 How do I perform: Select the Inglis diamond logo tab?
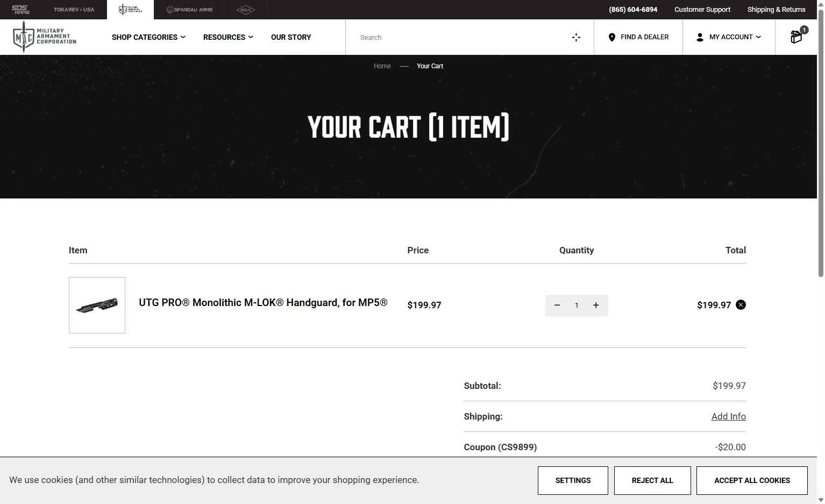245,10
